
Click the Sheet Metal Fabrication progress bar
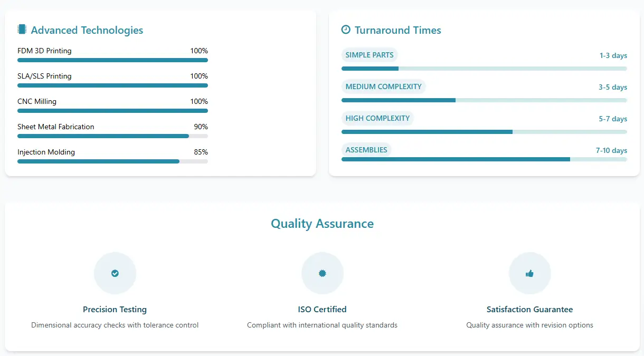click(112, 136)
